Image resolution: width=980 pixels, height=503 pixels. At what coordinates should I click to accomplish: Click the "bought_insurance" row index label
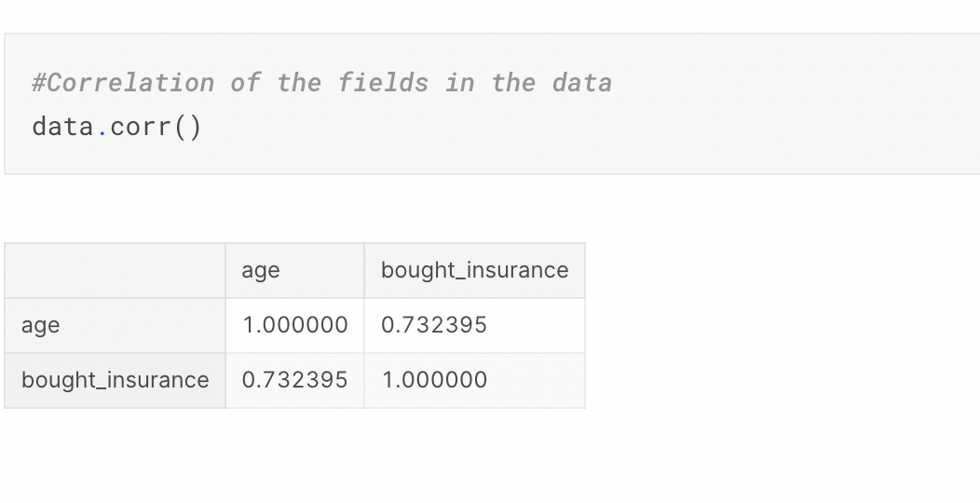pos(115,381)
